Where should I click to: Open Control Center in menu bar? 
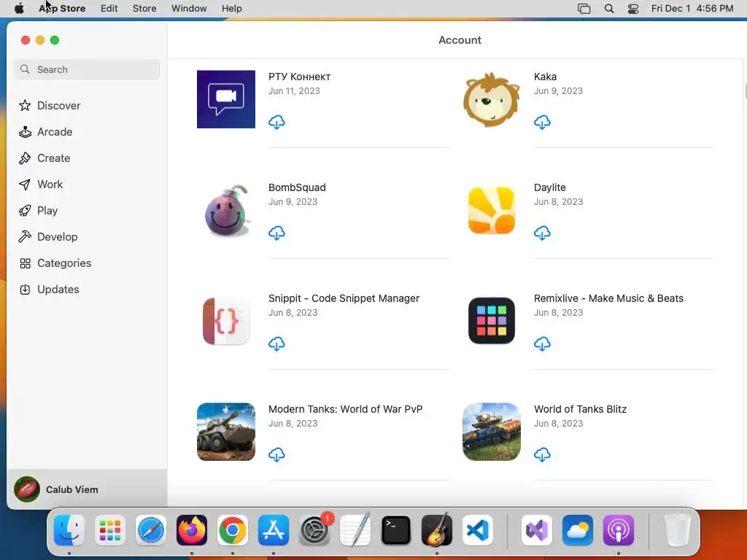click(633, 9)
